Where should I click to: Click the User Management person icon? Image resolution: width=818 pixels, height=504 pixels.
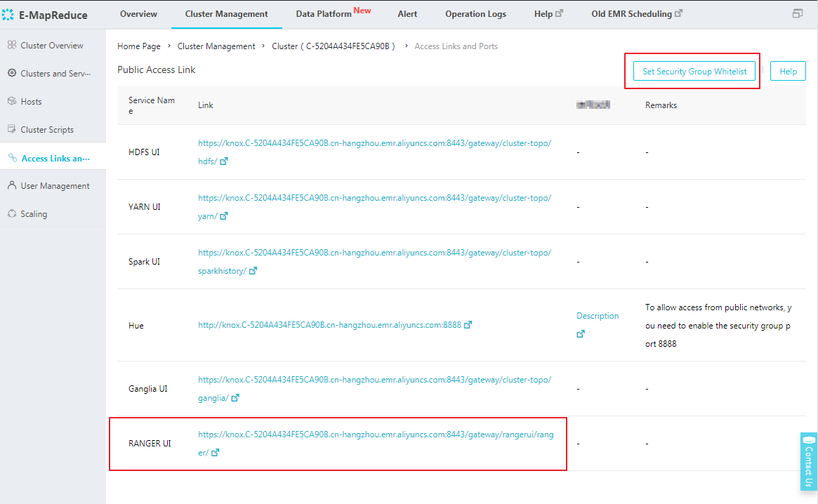[12, 186]
